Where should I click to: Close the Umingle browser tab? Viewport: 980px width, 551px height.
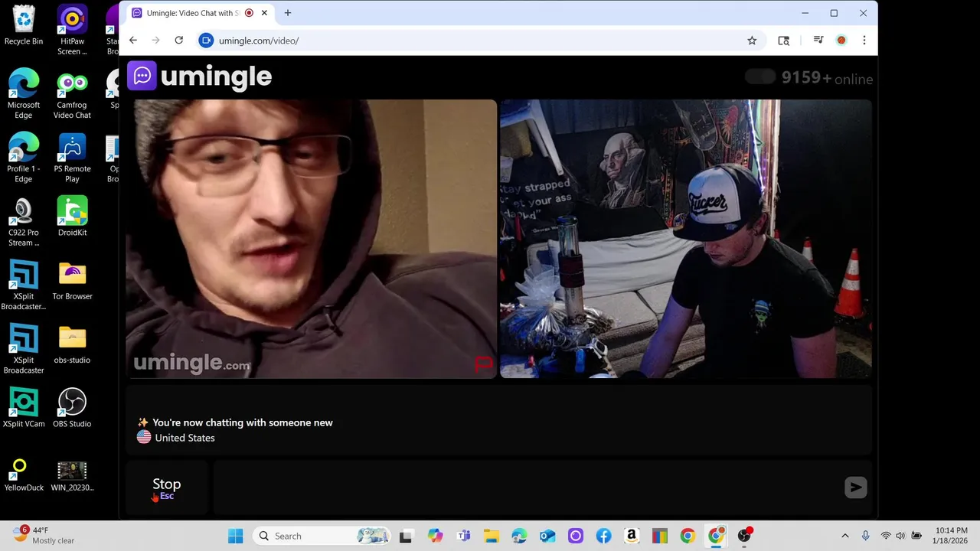(x=265, y=13)
